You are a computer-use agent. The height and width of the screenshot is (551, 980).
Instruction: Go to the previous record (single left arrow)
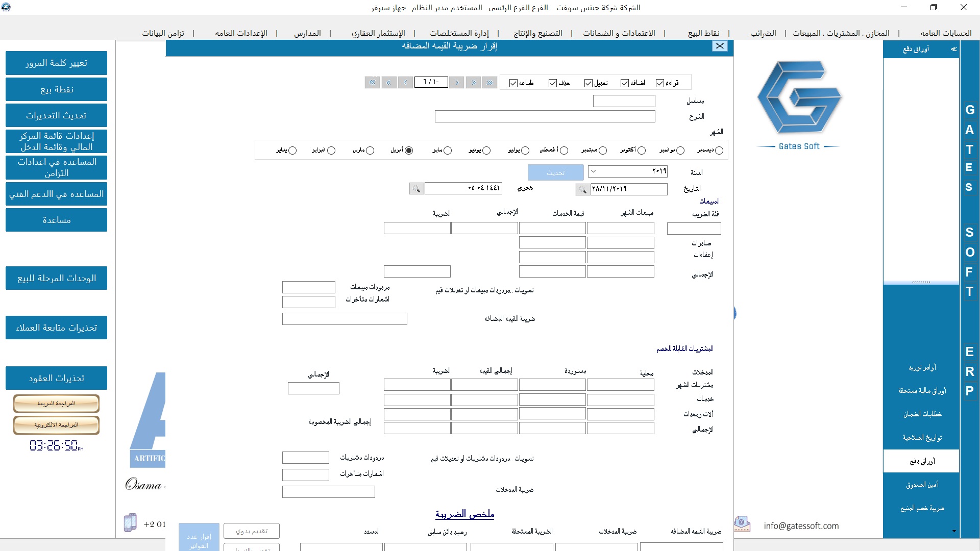pyautogui.click(x=406, y=82)
